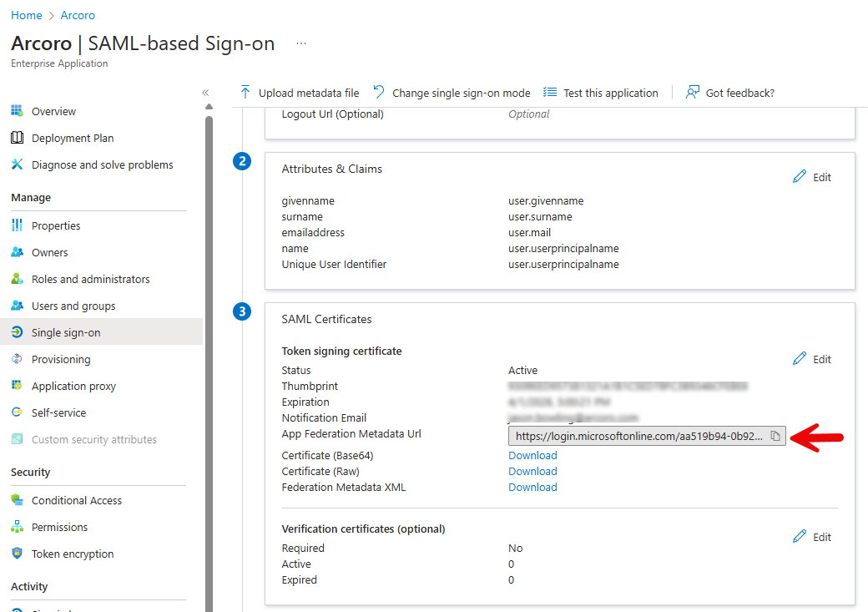The width and height of the screenshot is (868, 612).
Task: Click the Single sign-on arrow icon
Action: (x=18, y=331)
